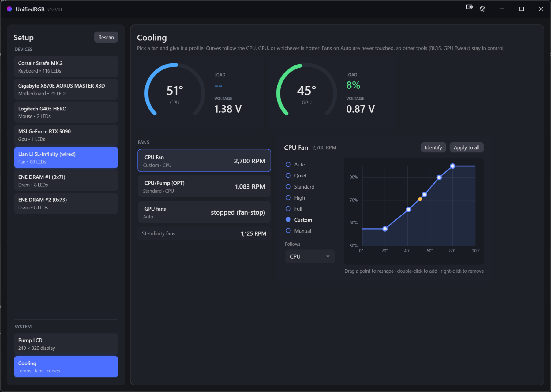
Task: Select ENE DRAM #1 (0x71) device
Action: tap(66, 181)
